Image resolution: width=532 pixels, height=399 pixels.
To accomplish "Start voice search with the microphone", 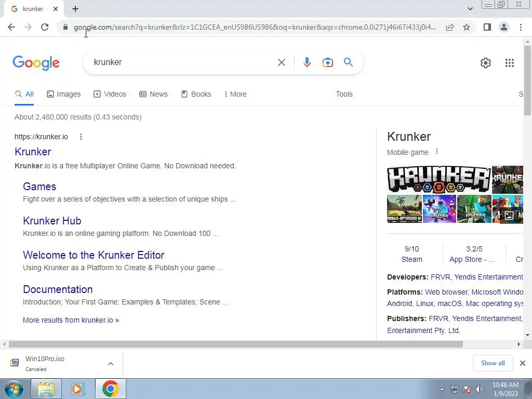I will [x=307, y=62].
